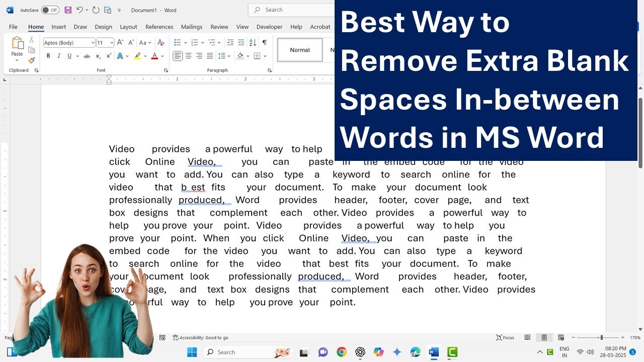Click the Word search box
This screenshot has height=362, width=644.
(x=291, y=10)
